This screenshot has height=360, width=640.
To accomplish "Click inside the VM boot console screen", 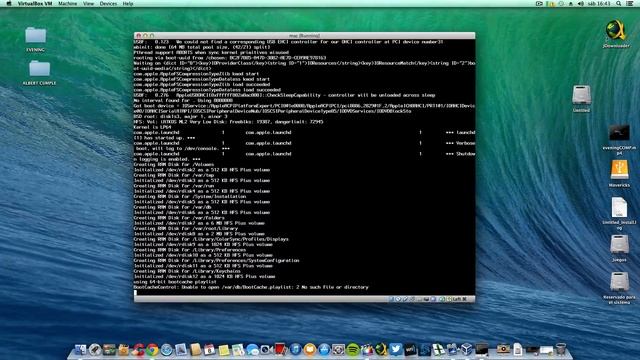I will click(x=304, y=167).
